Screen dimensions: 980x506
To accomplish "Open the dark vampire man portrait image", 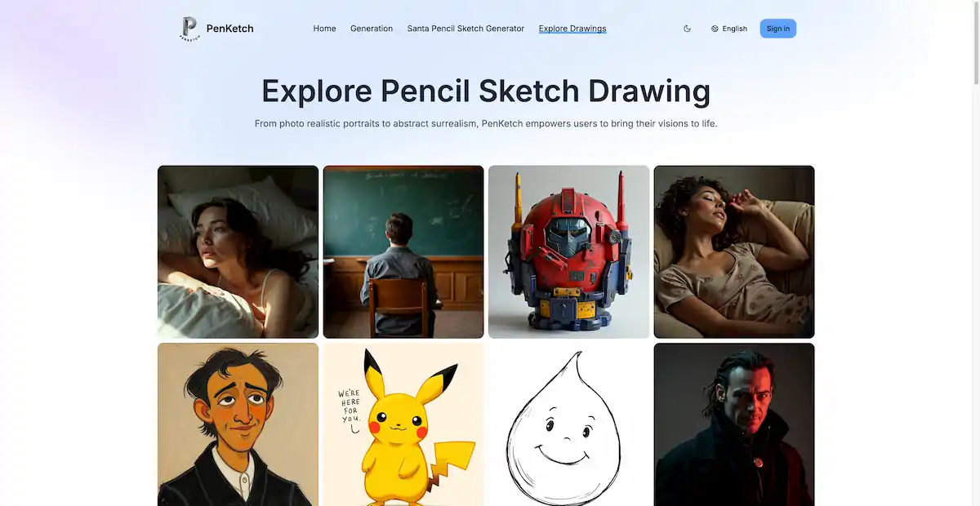I will (734, 424).
